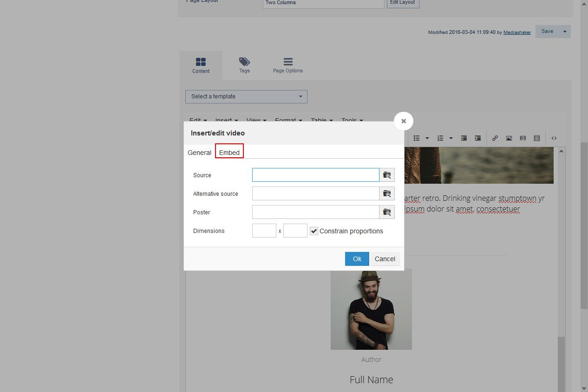Viewport: 588px width, 392px height.
Task: Expand the numbered list style dropdown
Action: (x=451, y=138)
